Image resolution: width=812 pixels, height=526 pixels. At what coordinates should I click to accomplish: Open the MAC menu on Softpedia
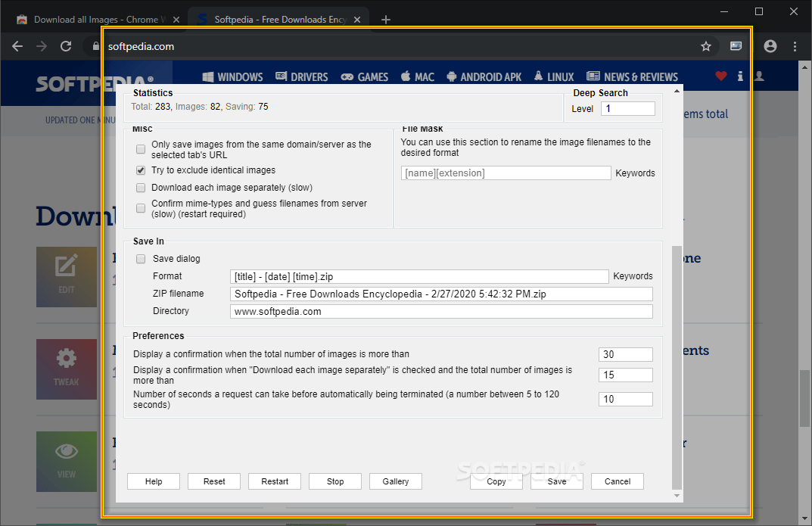418,77
